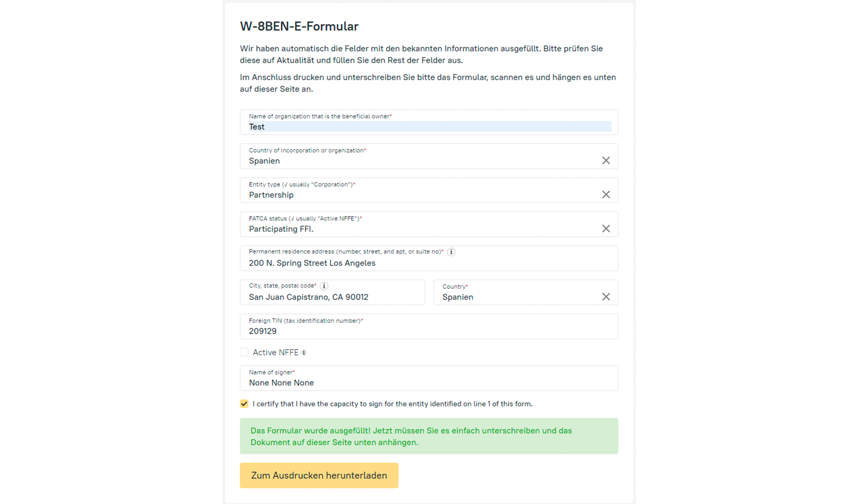The image size is (852, 504).
Task: Click the City, state, postal code field
Action: click(332, 297)
